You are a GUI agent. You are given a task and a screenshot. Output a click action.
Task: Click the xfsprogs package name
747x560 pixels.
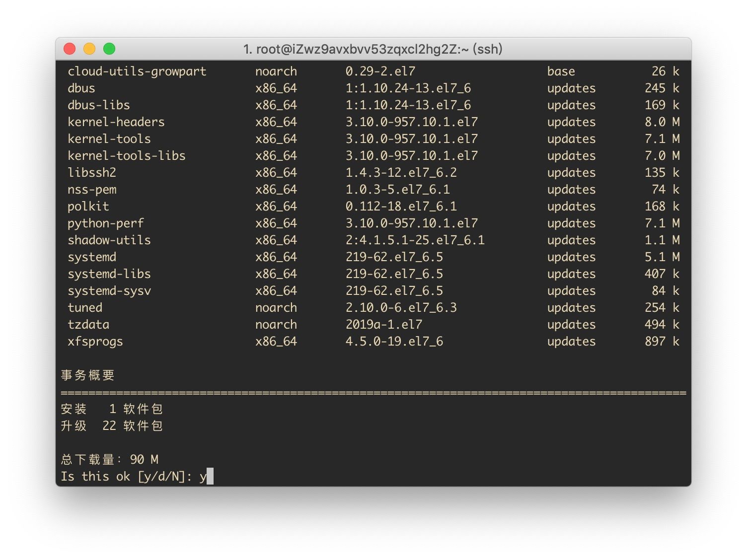click(95, 342)
